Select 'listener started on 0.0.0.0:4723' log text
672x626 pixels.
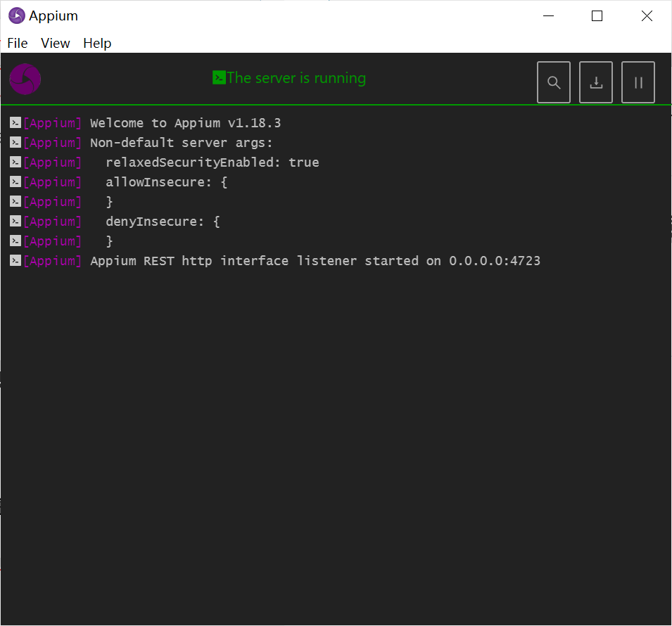(x=419, y=261)
